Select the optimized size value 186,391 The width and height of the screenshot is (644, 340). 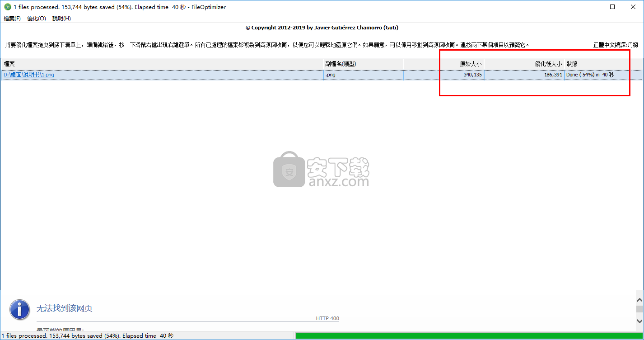click(553, 75)
